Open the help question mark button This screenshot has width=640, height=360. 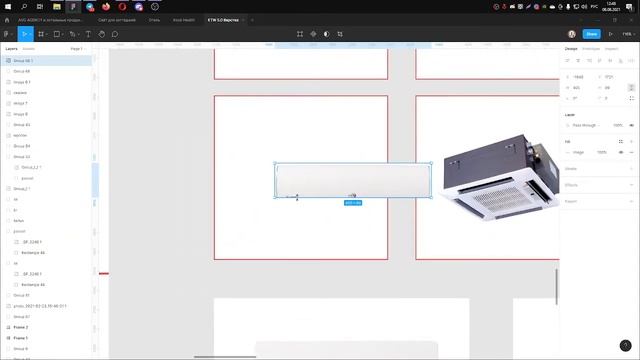(625, 346)
